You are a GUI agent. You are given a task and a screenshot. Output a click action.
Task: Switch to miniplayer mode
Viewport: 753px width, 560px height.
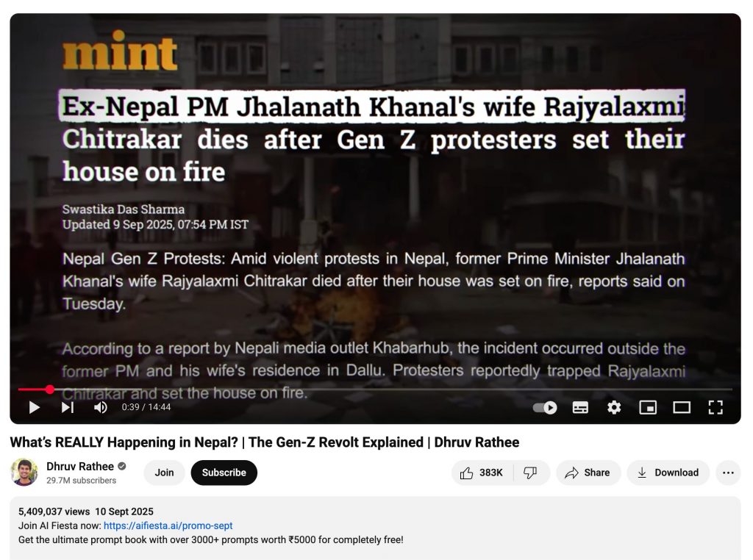pyautogui.click(x=648, y=407)
